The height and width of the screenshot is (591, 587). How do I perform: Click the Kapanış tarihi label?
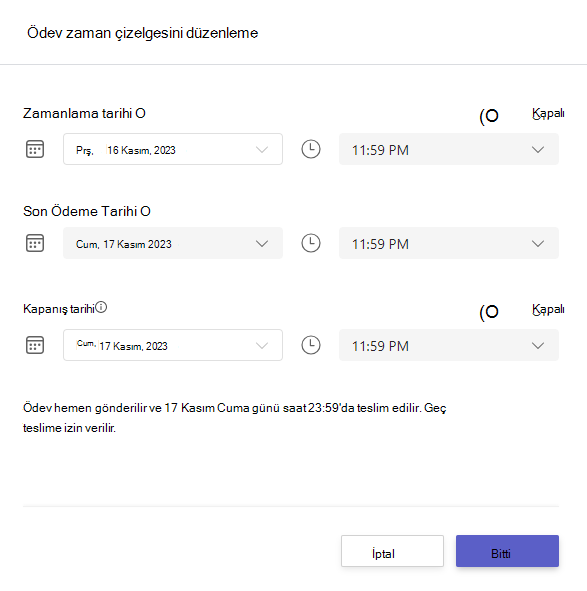(x=58, y=309)
